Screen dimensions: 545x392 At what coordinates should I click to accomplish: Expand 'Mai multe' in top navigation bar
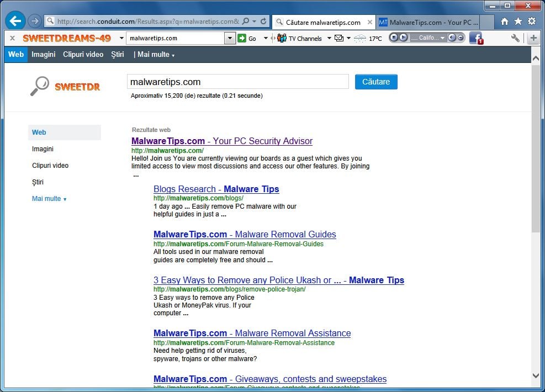156,55
